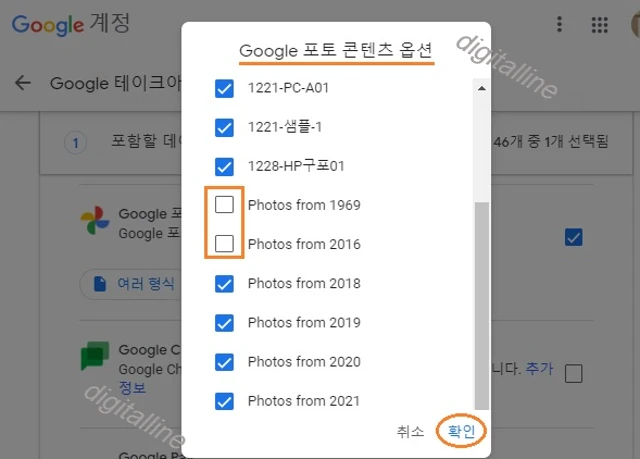
Task: Click the 추가 link in Google Chat row
Action: [x=540, y=368]
